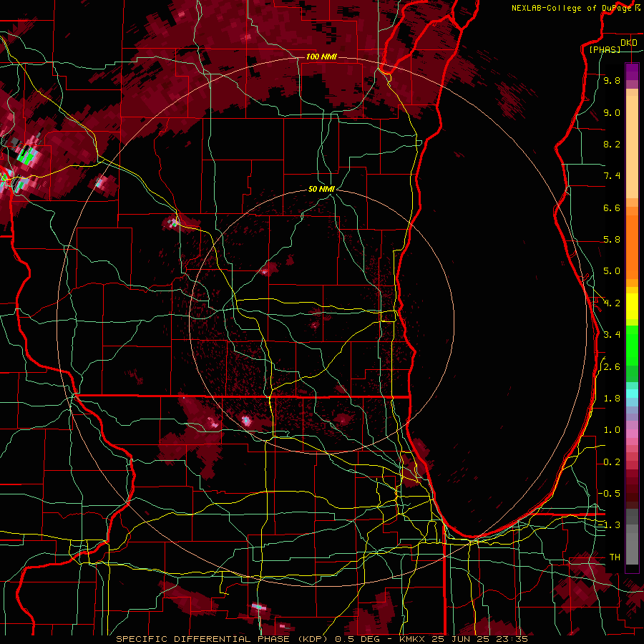
Task: Click the 5.0 value on the color scale
Action: pyautogui.click(x=612, y=271)
